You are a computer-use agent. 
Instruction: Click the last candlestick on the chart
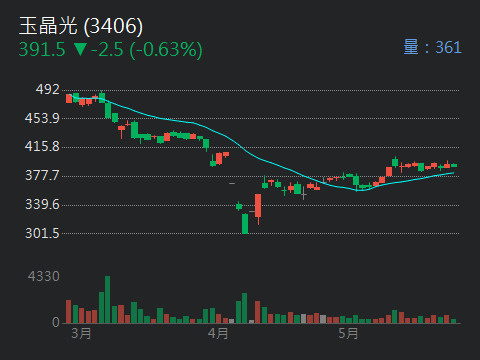(x=454, y=165)
